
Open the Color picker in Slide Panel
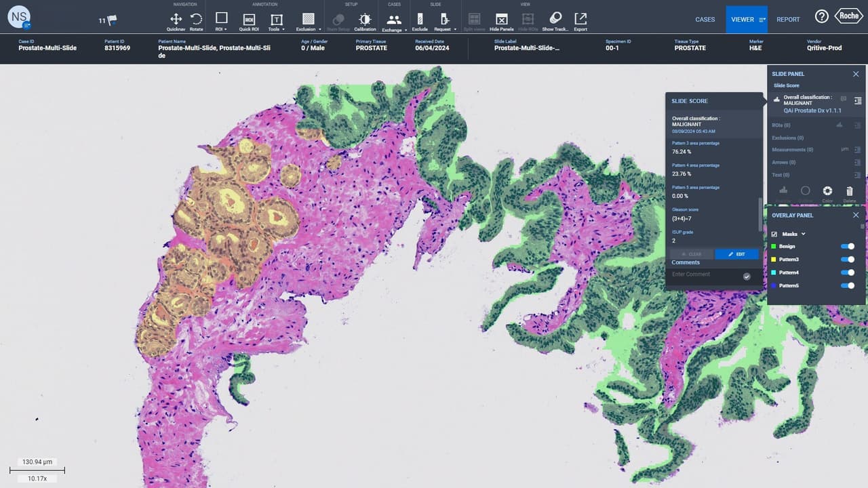(x=827, y=190)
